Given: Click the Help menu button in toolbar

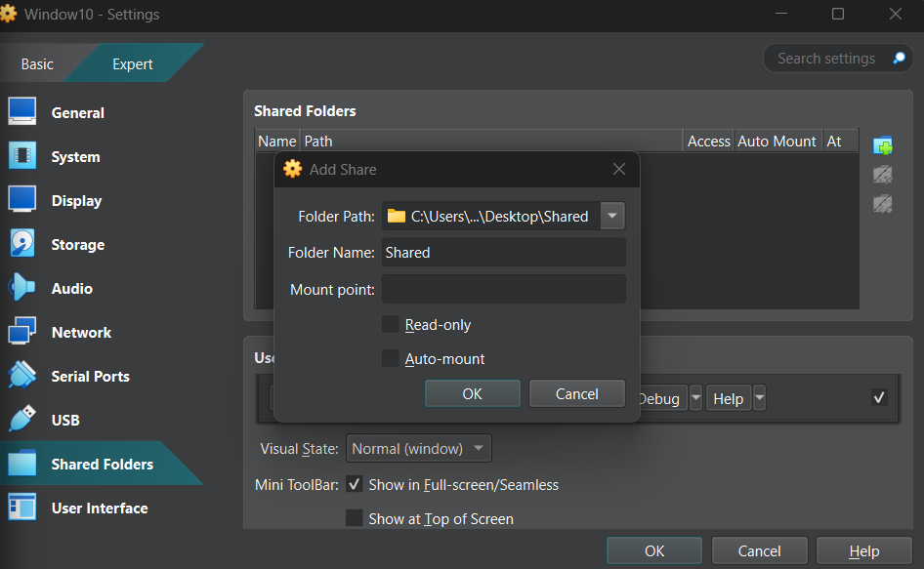Looking at the screenshot, I should (x=729, y=398).
